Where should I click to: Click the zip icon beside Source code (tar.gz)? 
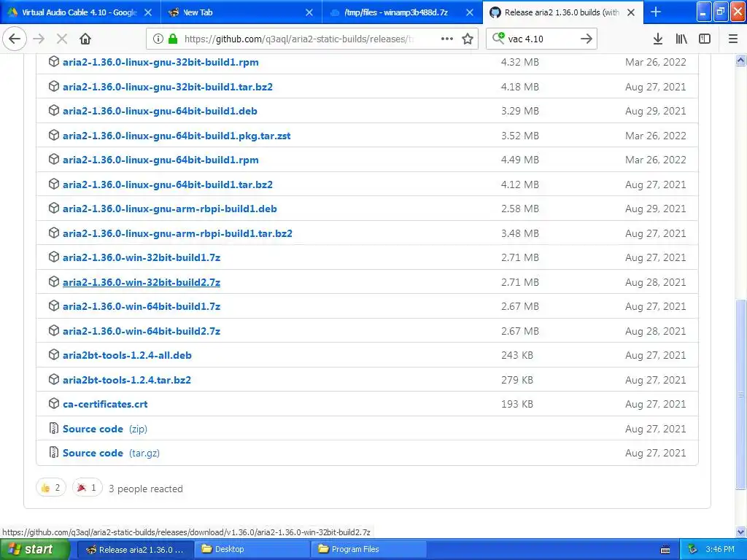click(54, 452)
